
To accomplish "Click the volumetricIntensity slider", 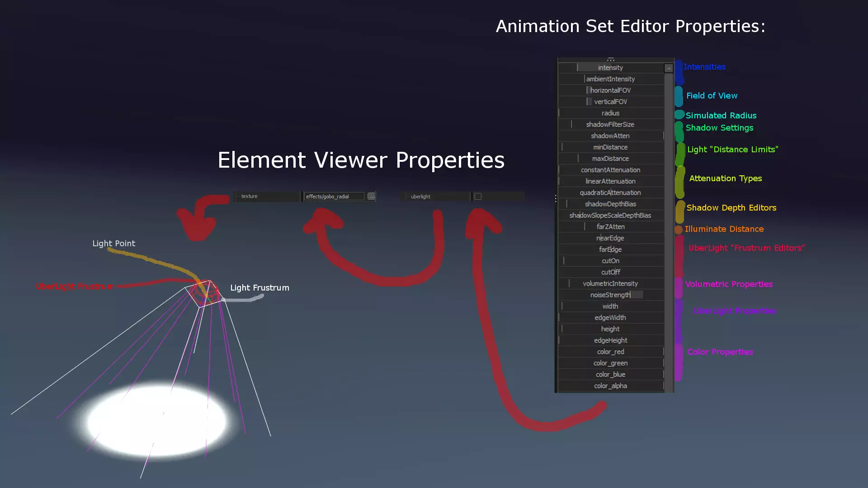I will (x=610, y=284).
